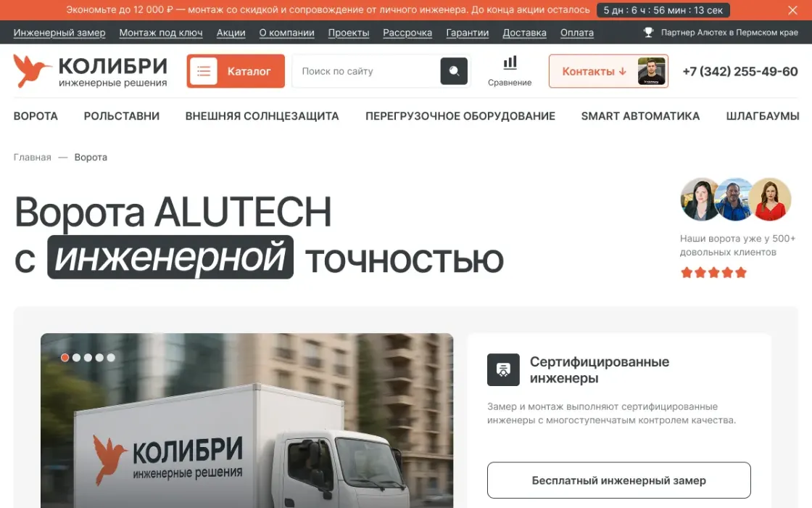
Task: Open the РОЛЬСТАВНИ menu category
Action: 122,116
